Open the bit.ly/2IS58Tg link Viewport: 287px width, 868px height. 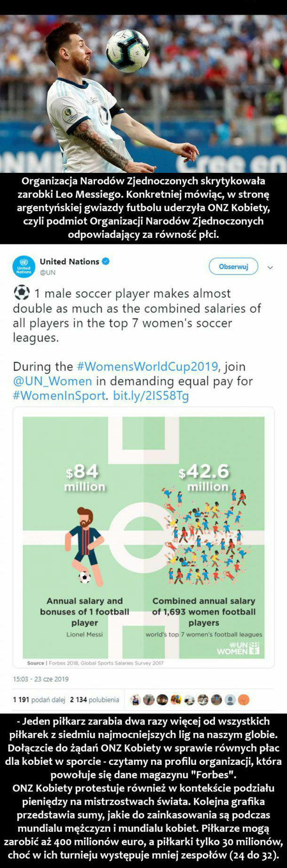coord(151,396)
